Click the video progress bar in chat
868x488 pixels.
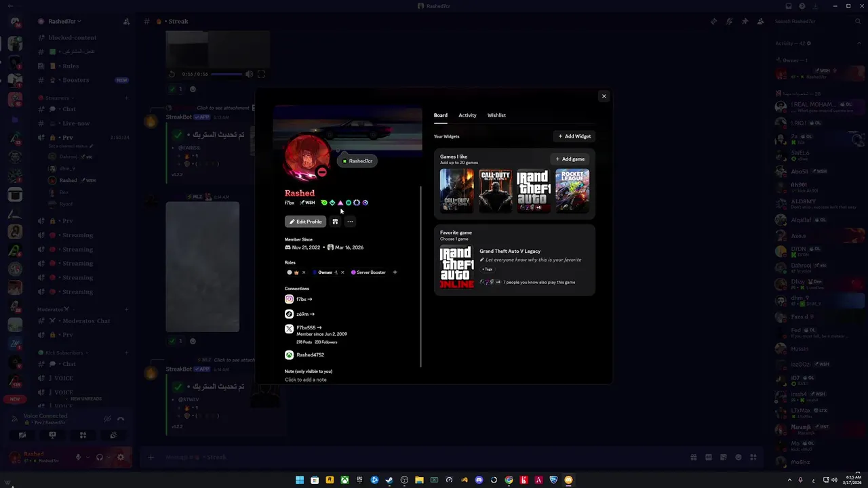226,74
